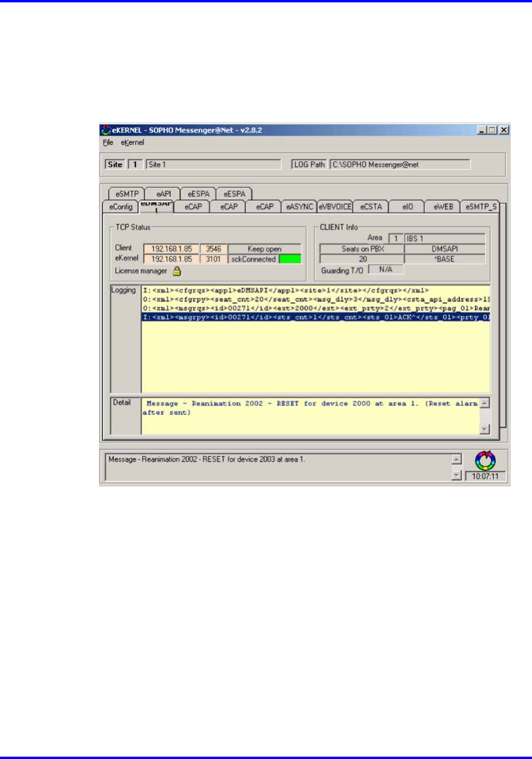
Task: Click the DMSAPI client info cell
Action: pyautogui.click(x=445, y=249)
